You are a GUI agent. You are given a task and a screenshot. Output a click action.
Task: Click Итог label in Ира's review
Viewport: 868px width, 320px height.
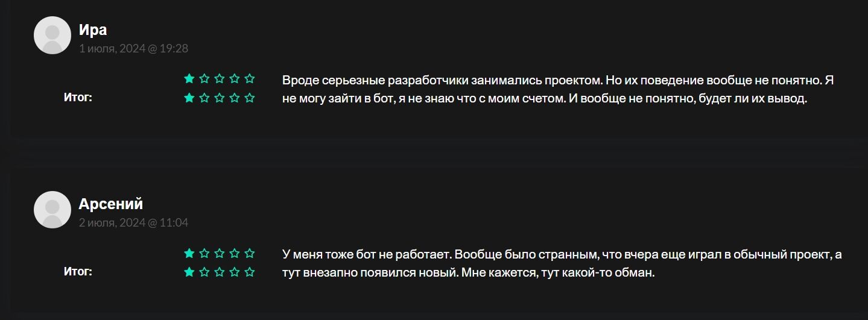[78, 97]
